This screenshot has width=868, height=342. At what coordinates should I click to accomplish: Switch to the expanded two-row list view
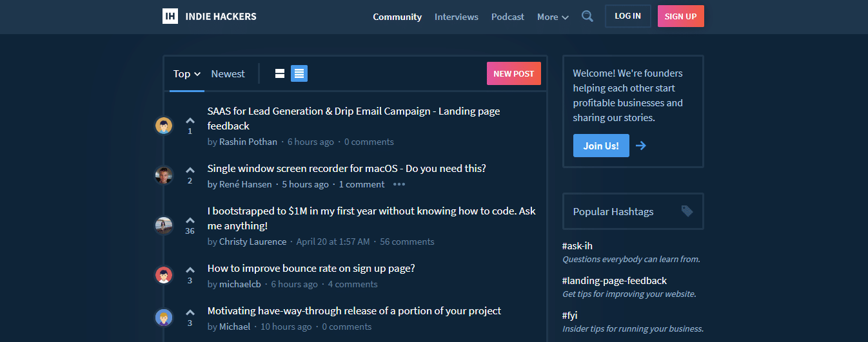pos(280,73)
